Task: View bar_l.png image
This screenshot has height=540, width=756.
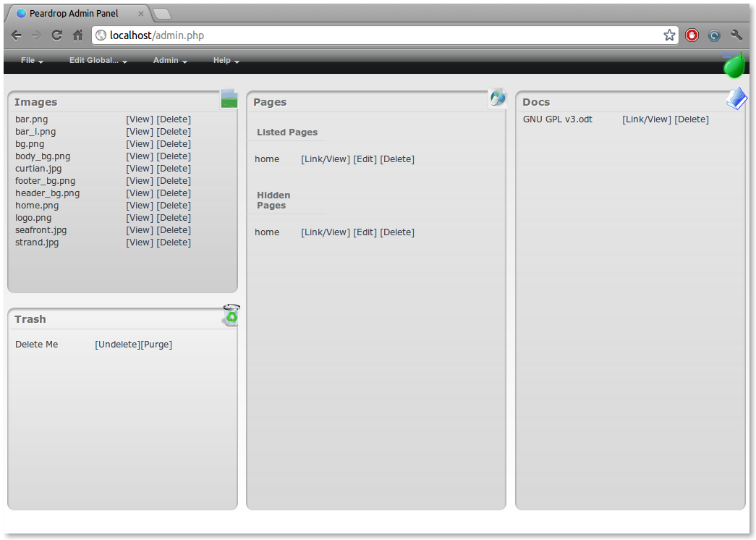Action: [140, 131]
